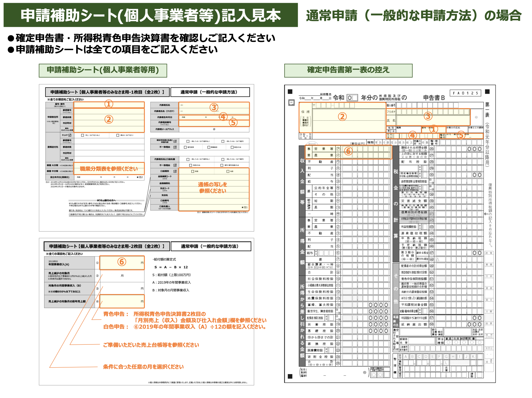
Task: Click the ご準備いただいた売上台帳等を参照ください note
Action: [x=151, y=345]
